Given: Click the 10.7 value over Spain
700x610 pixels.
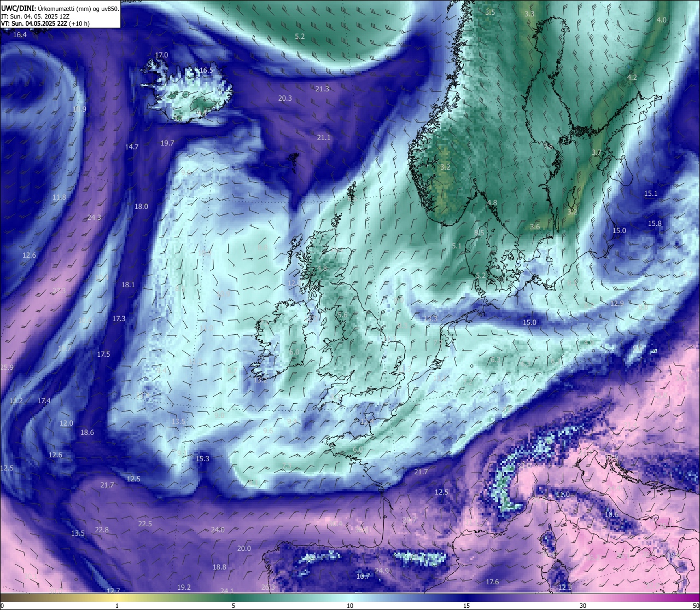Looking at the screenshot, I should pos(363,577).
